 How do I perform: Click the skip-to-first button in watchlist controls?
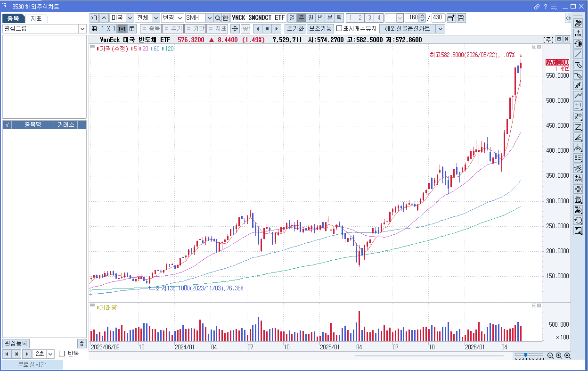point(7,354)
